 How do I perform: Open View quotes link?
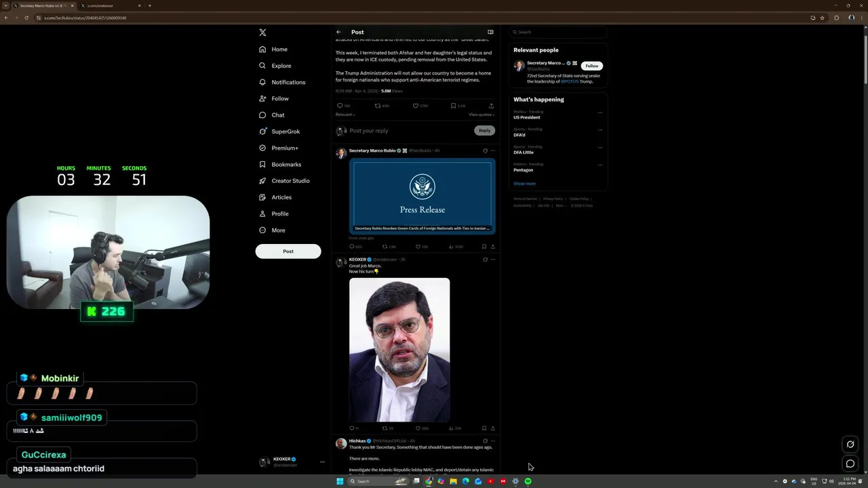point(481,115)
